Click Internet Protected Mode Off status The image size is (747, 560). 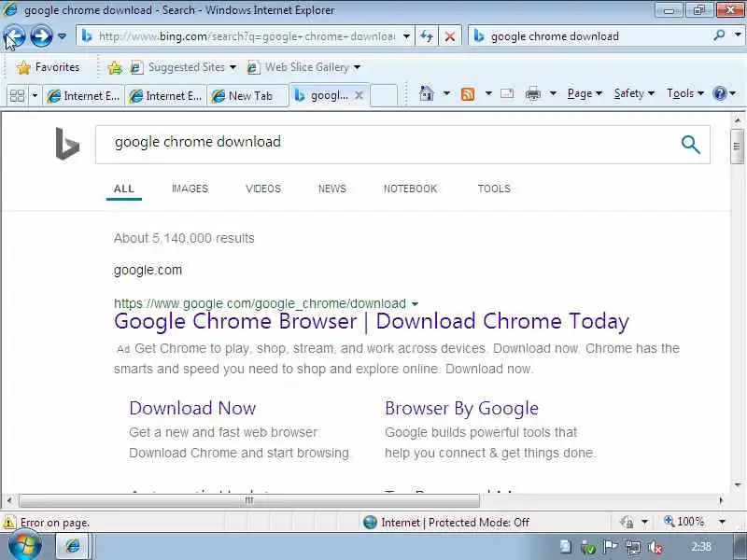[446, 523]
